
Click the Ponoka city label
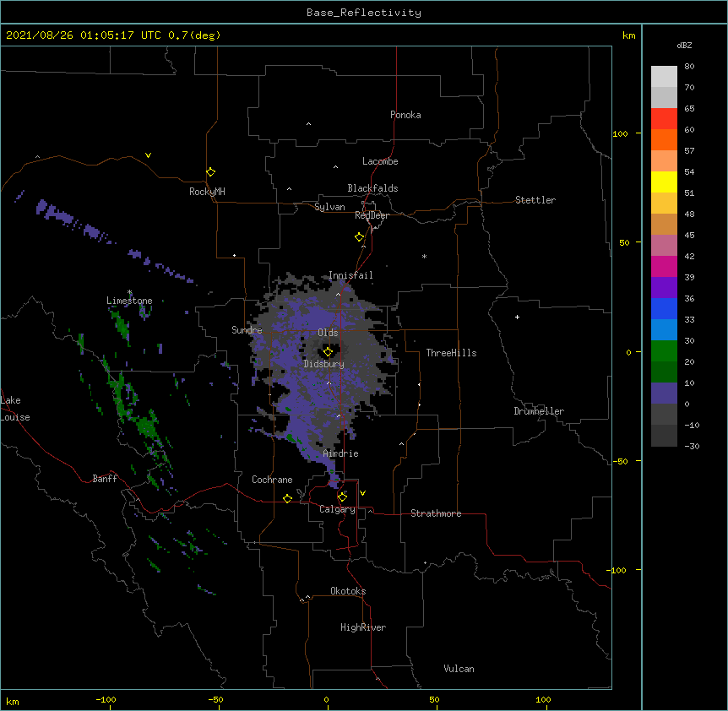405,115
